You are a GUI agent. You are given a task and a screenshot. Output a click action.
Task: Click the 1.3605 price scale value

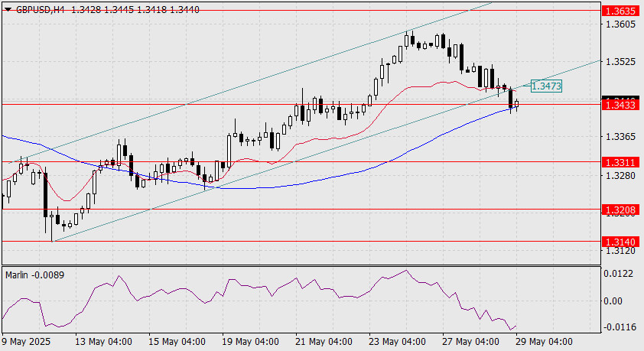[620, 24]
